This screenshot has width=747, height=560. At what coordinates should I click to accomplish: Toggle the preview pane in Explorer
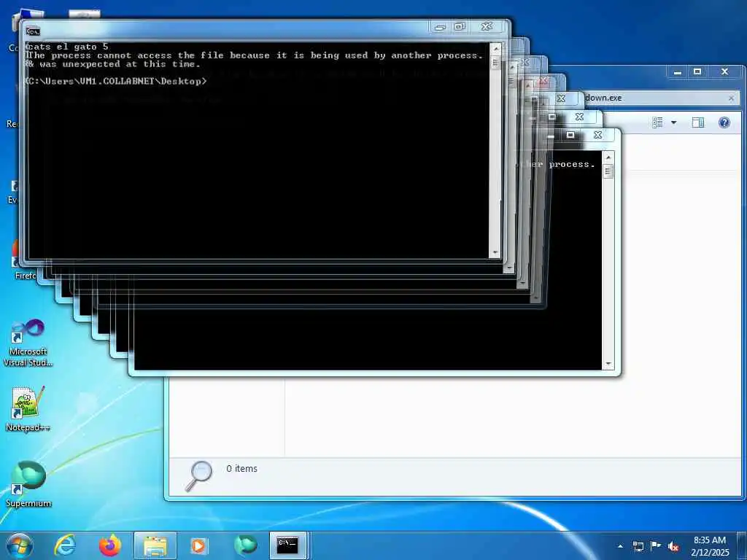(698, 122)
